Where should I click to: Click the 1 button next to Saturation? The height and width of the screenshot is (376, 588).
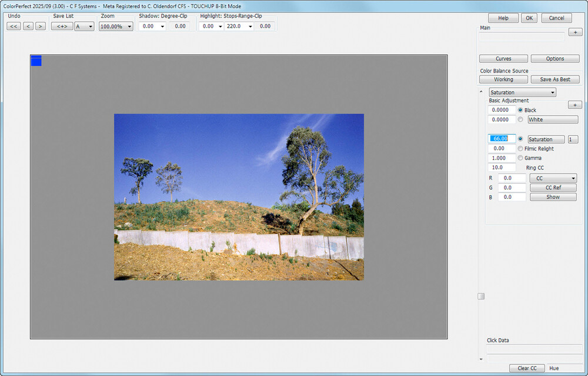tap(573, 139)
